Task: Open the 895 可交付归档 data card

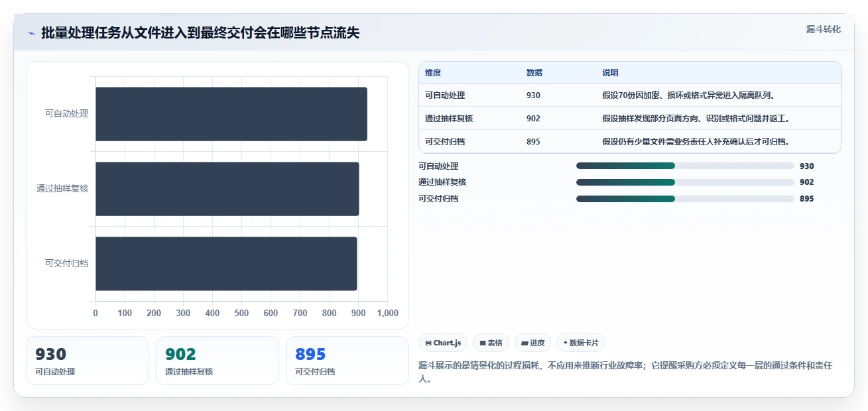Action: 347,361
